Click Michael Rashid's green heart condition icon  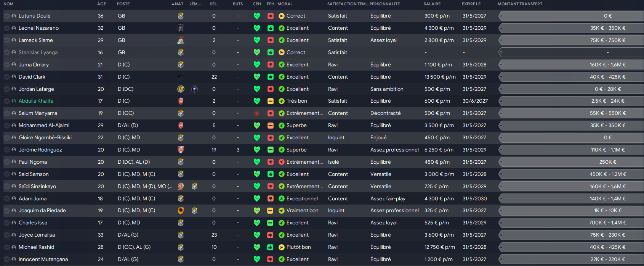click(257, 247)
